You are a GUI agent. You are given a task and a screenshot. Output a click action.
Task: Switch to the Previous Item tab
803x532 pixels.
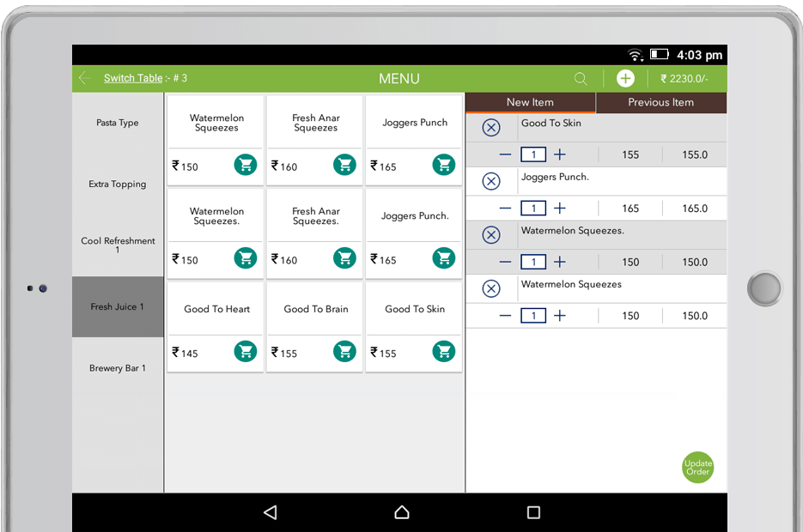click(660, 102)
